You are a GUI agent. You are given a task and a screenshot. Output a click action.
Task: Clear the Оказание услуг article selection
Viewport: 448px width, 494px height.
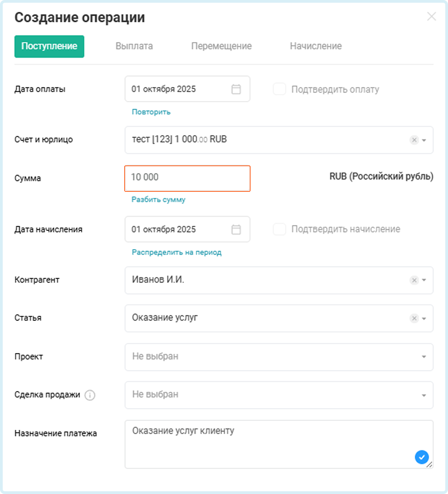[x=414, y=318]
